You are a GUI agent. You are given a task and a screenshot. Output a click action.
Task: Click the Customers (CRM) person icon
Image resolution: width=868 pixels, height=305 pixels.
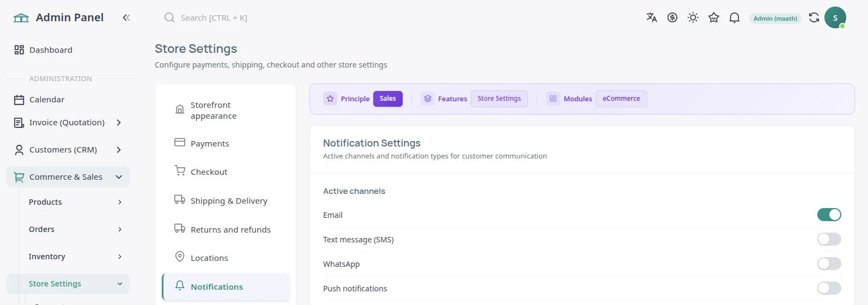click(19, 150)
